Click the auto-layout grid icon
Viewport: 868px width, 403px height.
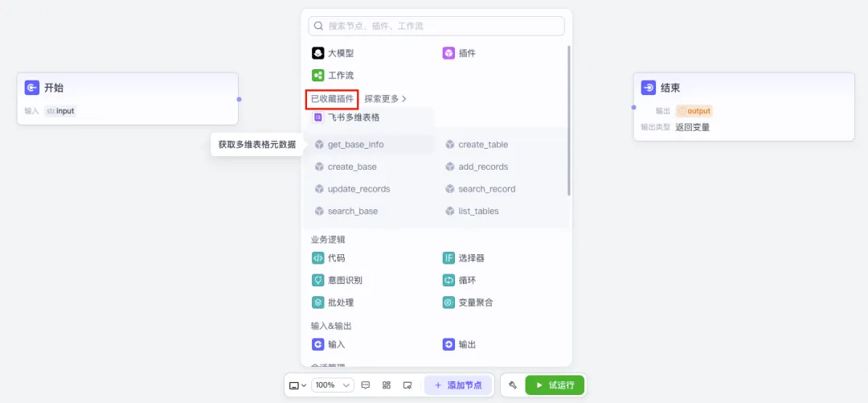tap(387, 385)
